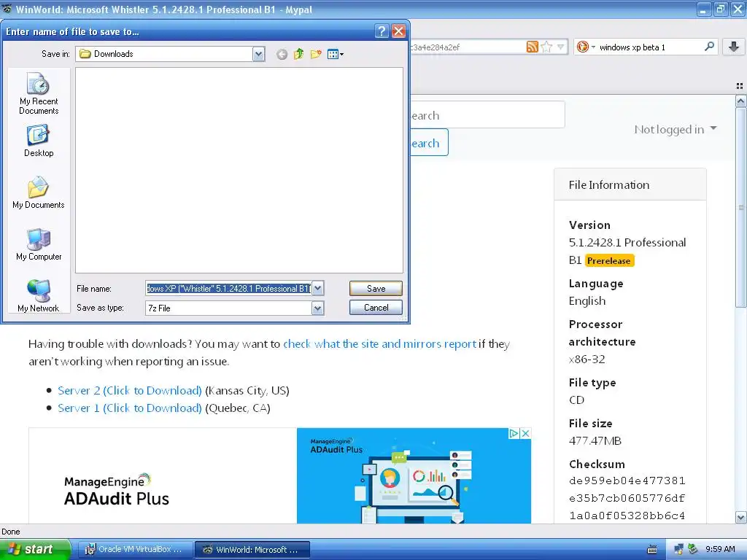Click the WinWorld Search button

click(429, 142)
